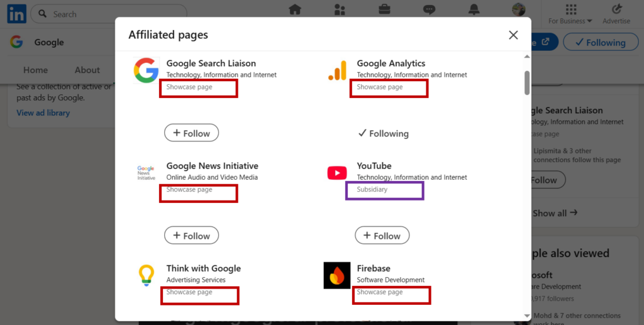The image size is (644, 325).
Task: Click the Think with Google lightbulb logo
Action: [x=146, y=275]
